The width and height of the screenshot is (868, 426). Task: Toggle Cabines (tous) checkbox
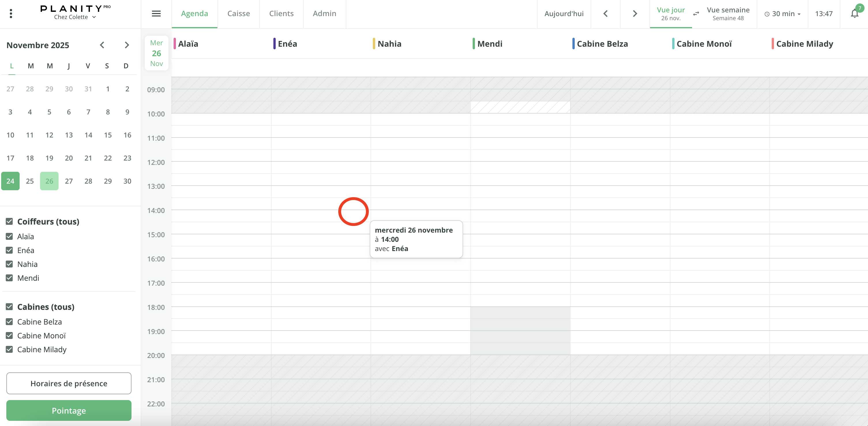pos(10,307)
